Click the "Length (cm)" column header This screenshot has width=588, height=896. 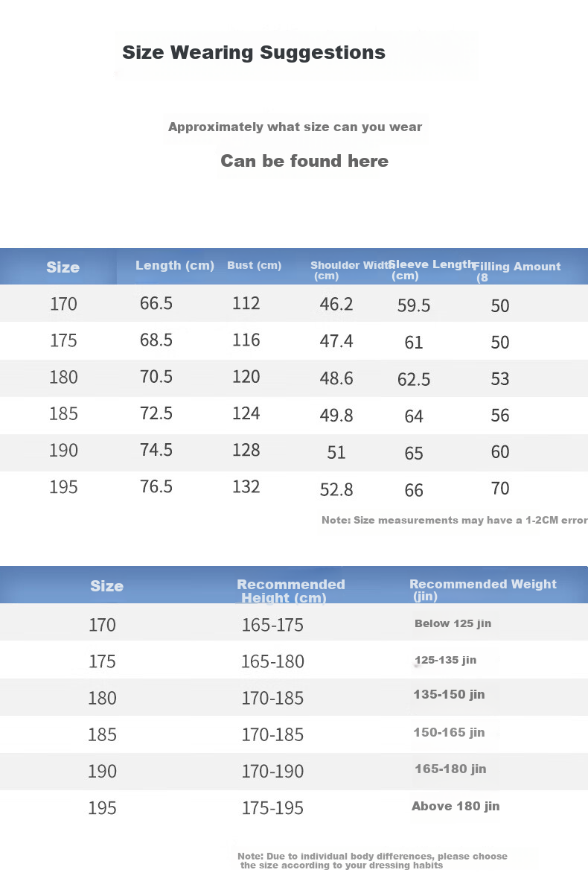click(175, 266)
